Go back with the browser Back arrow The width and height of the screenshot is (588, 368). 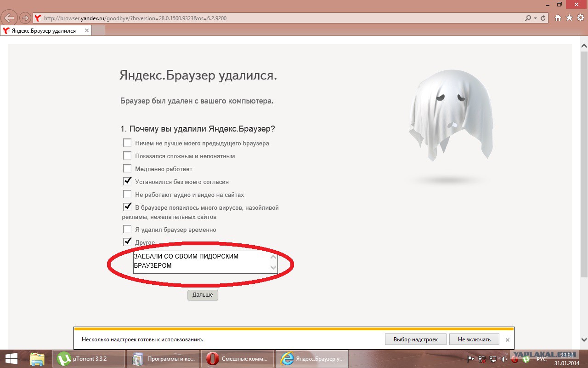click(x=10, y=18)
